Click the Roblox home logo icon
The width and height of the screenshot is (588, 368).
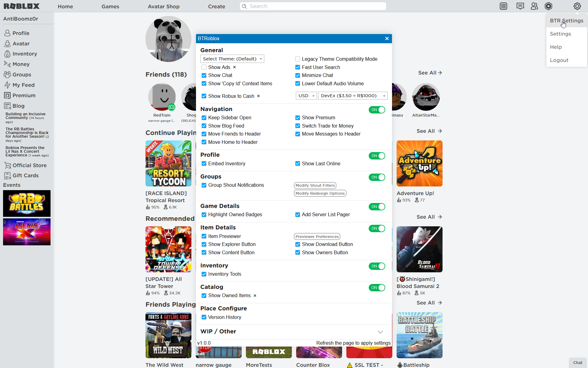[22, 6]
